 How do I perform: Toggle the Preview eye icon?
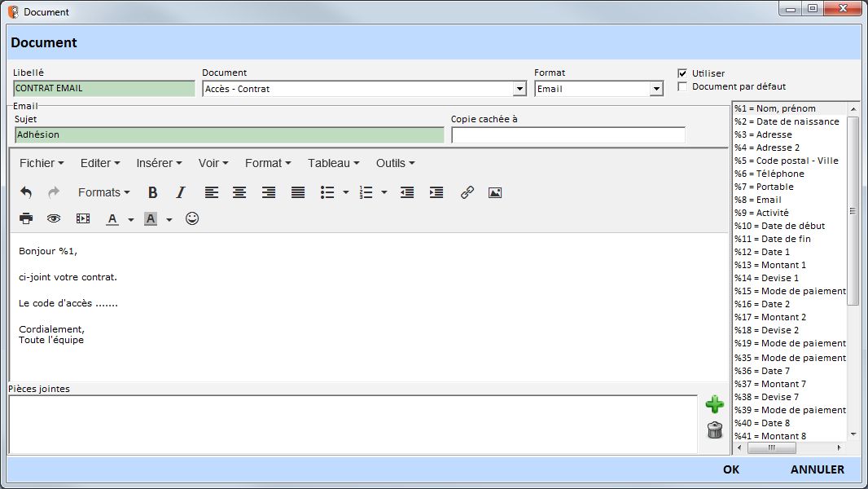54,218
